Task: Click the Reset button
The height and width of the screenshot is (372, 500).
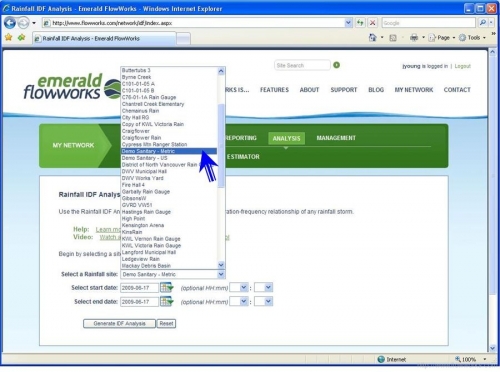Action: click(x=166, y=323)
